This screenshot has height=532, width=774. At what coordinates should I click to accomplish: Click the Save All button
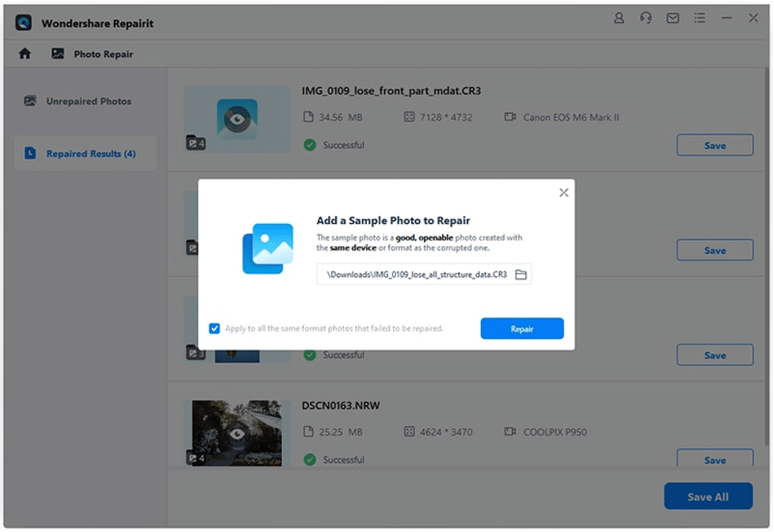point(707,496)
